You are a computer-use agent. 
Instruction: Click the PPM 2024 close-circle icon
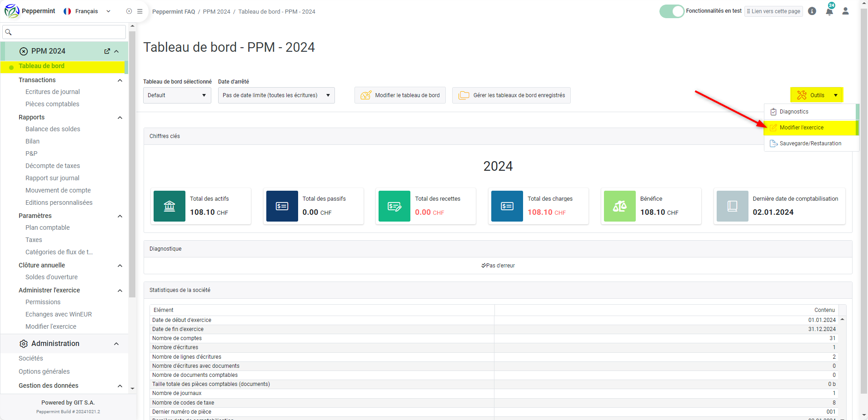[x=24, y=51]
